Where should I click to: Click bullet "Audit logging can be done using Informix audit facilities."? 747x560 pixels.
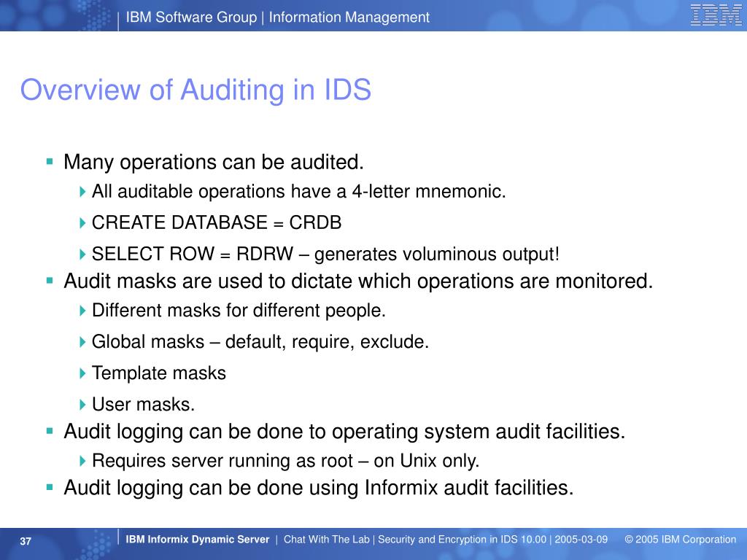click(319, 488)
